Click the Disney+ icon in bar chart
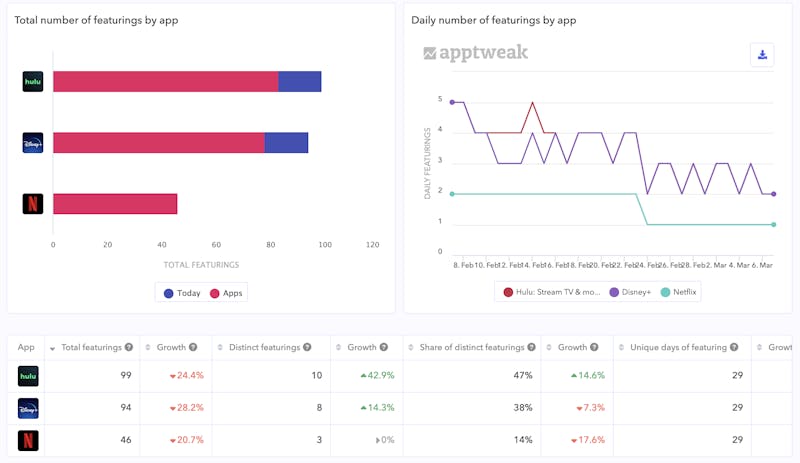 click(x=33, y=143)
